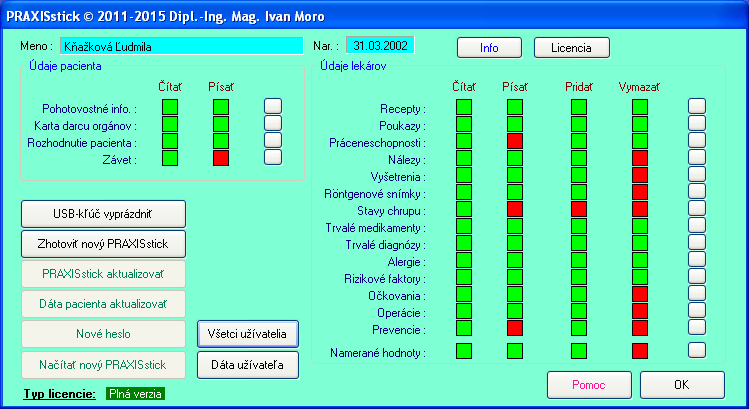Image resolution: width=749 pixels, height=409 pixels.
Task: Click USB-kľúč vyprázdniť button
Action: 103,214
